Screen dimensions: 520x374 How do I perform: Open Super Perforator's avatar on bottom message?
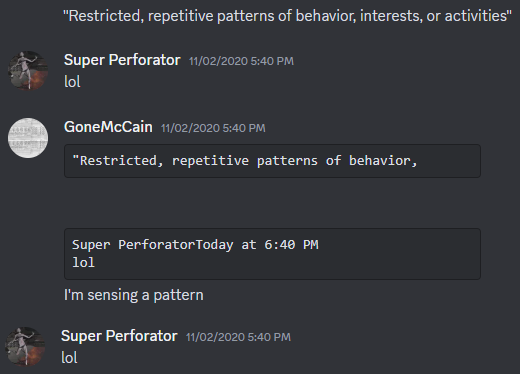point(25,347)
